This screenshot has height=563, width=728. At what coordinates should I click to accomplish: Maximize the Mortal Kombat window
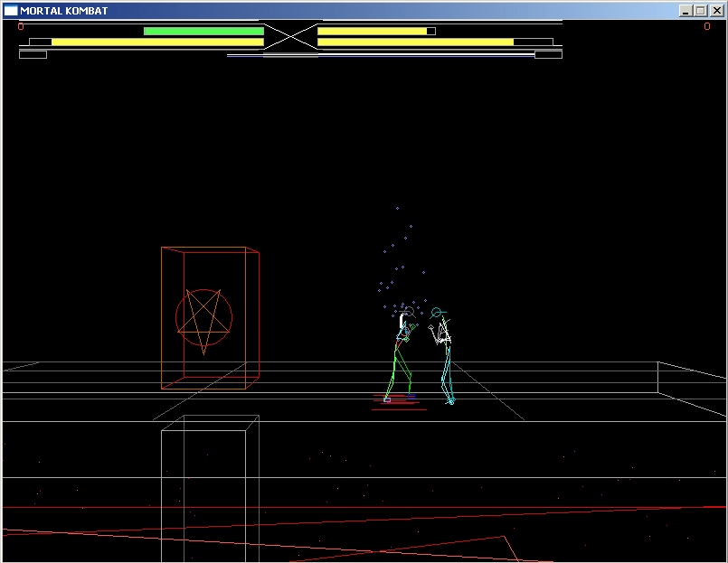(x=701, y=11)
